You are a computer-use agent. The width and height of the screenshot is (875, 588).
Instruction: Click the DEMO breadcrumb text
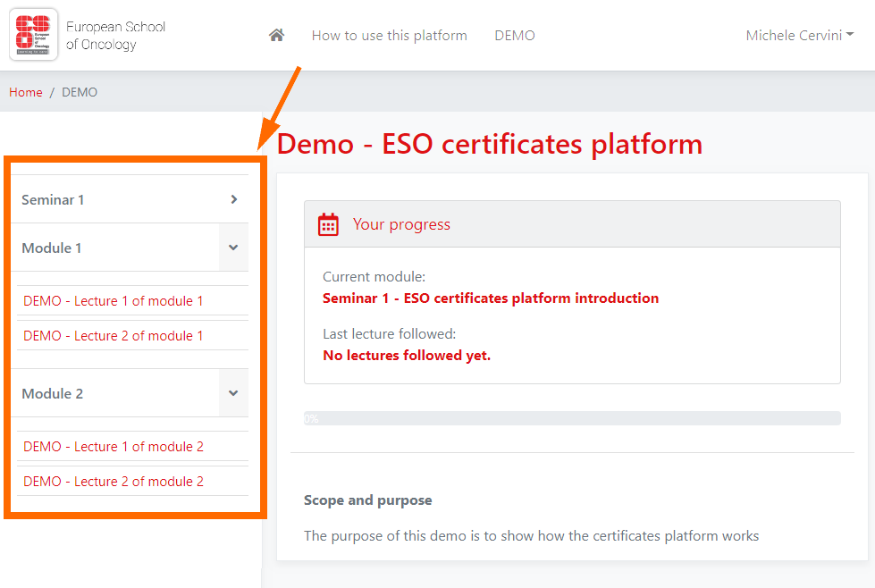tap(80, 92)
